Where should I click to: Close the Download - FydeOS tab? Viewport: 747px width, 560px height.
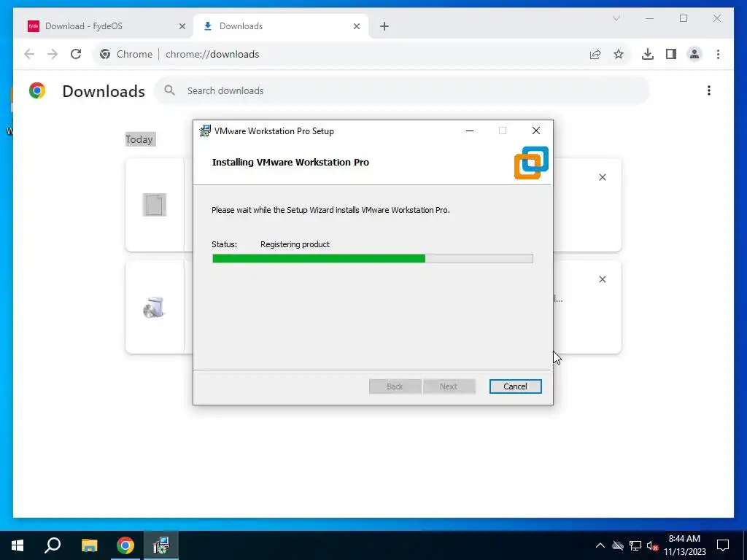coord(182,26)
